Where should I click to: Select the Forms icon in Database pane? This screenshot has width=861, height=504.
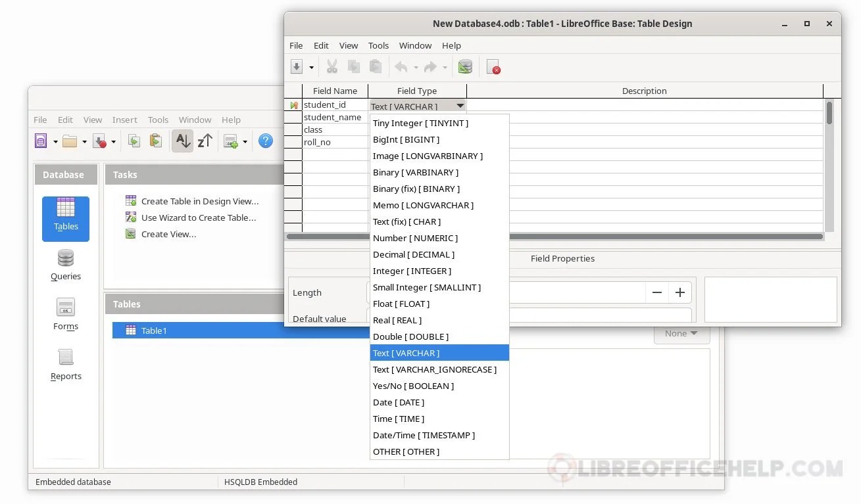(66, 315)
